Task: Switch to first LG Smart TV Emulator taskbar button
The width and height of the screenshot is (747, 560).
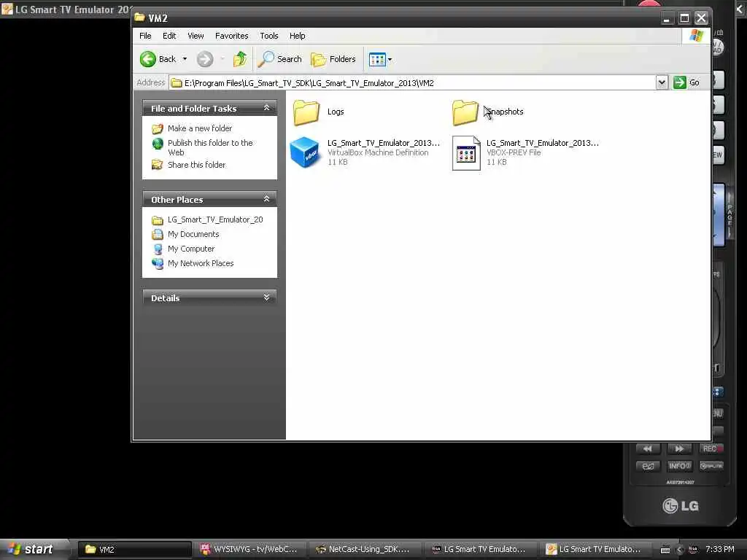Action: (480, 550)
